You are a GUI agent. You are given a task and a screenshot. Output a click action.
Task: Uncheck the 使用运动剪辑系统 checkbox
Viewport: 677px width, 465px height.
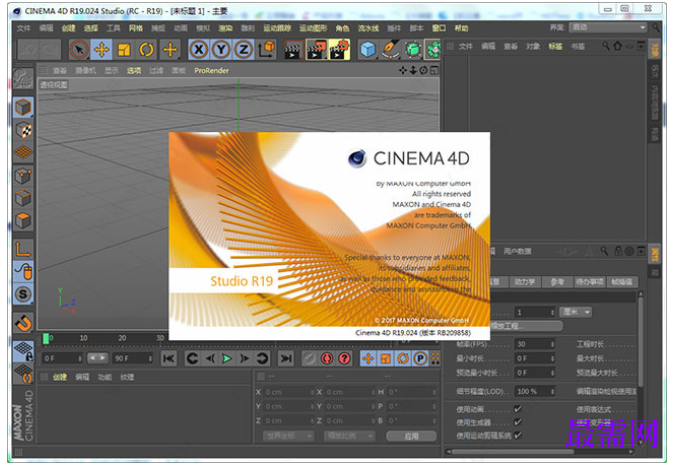[x=518, y=435]
